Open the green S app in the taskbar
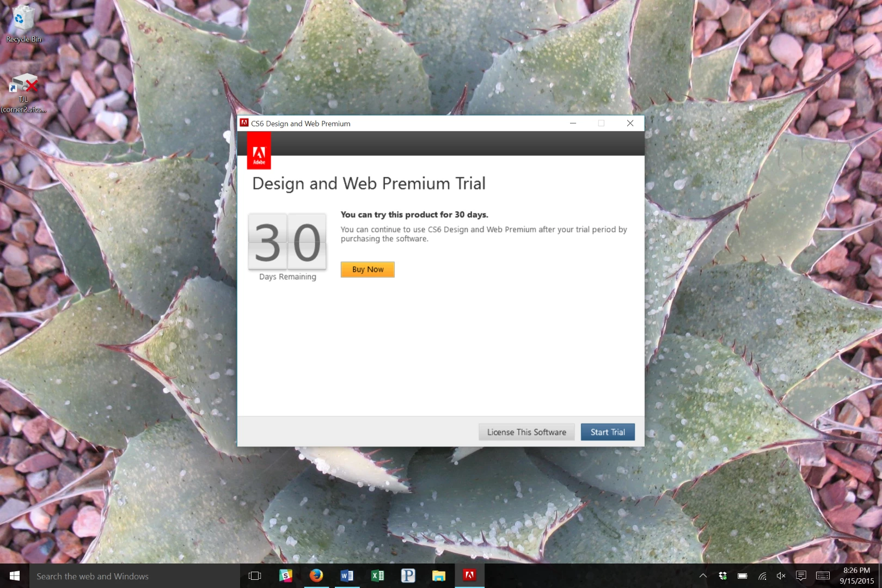 pyautogui.click(x=286, y=575)
